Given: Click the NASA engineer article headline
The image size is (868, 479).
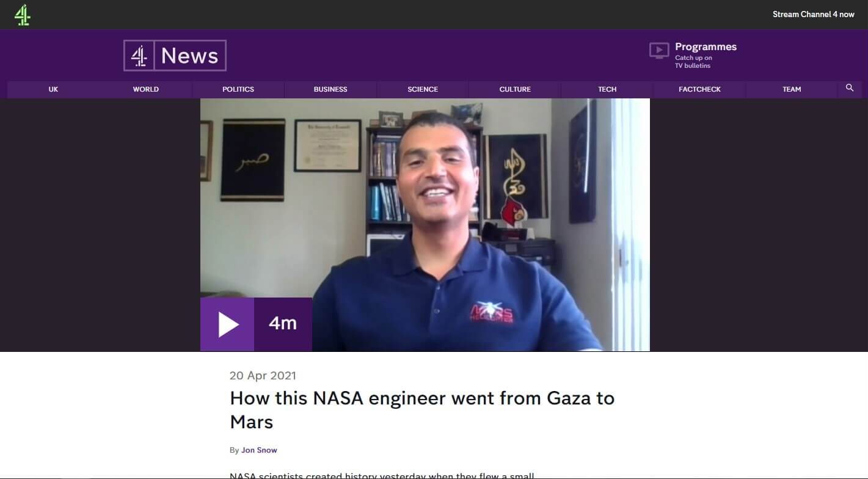Looking at the screenshot, I should tap(422, 410).
